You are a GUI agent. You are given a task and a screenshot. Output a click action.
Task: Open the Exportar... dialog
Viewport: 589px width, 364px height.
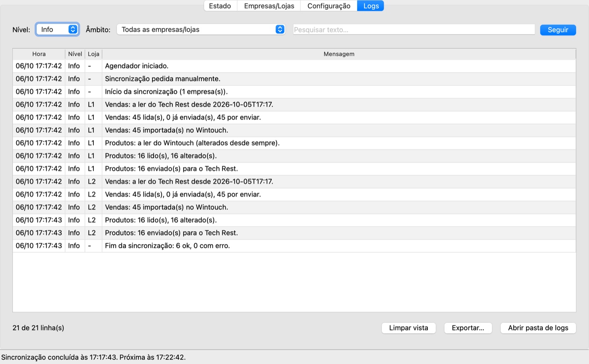pyautogui.click(x=468, y=328)
